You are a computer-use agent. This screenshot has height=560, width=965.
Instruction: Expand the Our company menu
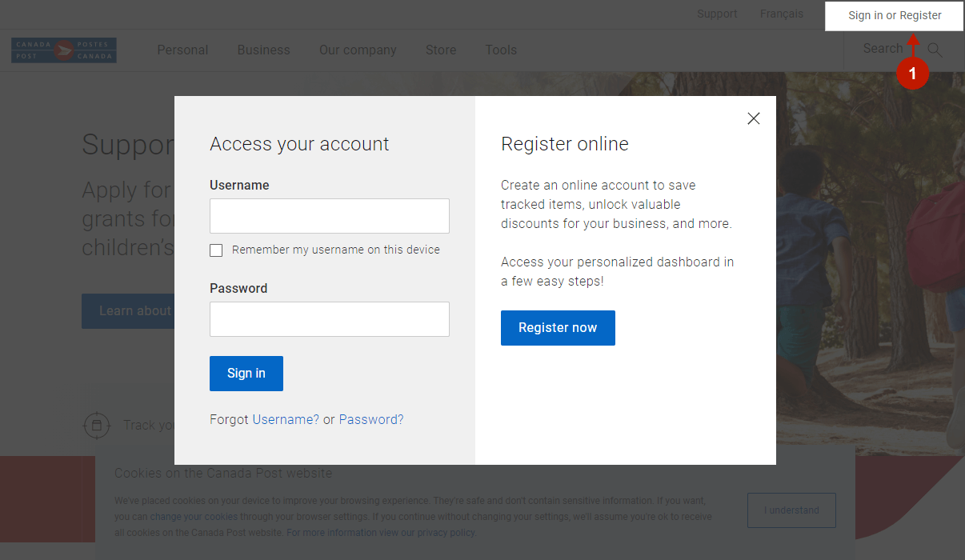358,50
